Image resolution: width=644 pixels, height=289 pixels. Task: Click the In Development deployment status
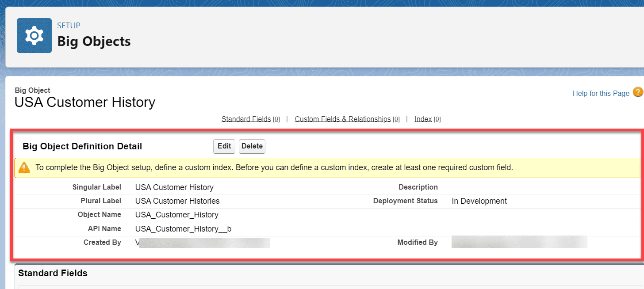479,201
